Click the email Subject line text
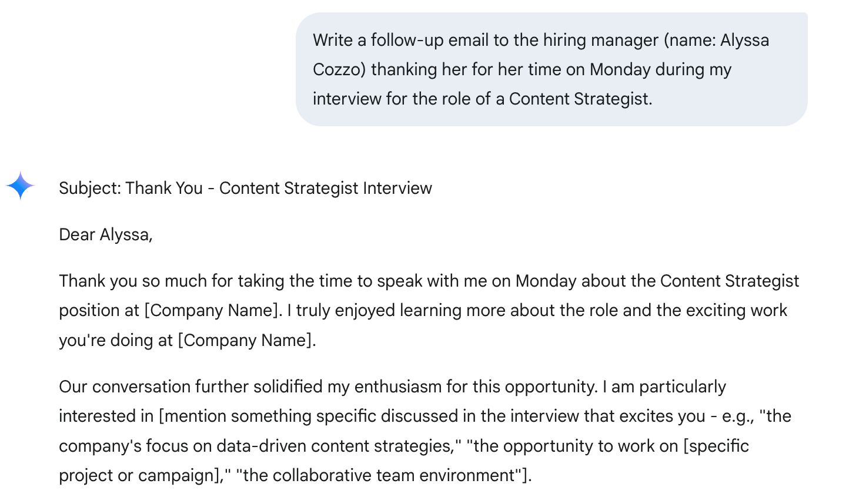 pyautogui.click(x=245, y=188)
